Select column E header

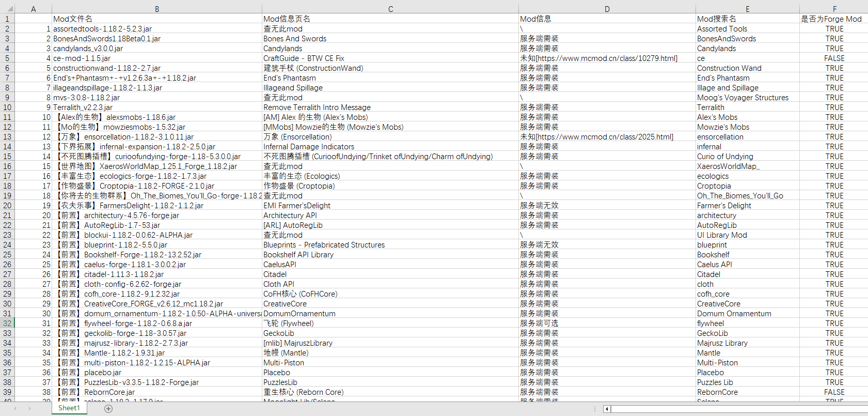pyautogui.click(x=748, y=9)
